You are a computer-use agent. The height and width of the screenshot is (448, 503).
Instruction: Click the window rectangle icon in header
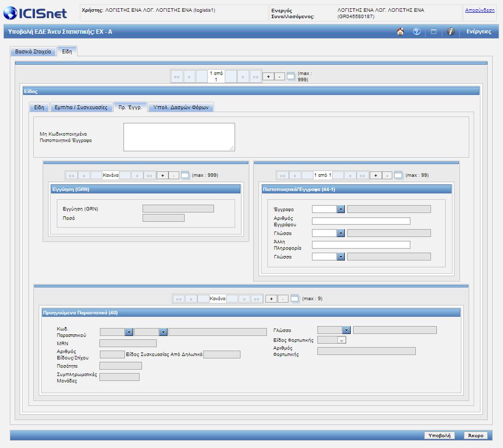pos(434,31)
